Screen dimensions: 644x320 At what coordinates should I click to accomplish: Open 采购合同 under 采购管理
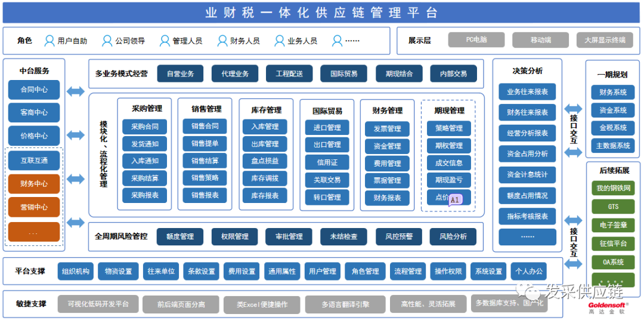click(x=144, y=127)
